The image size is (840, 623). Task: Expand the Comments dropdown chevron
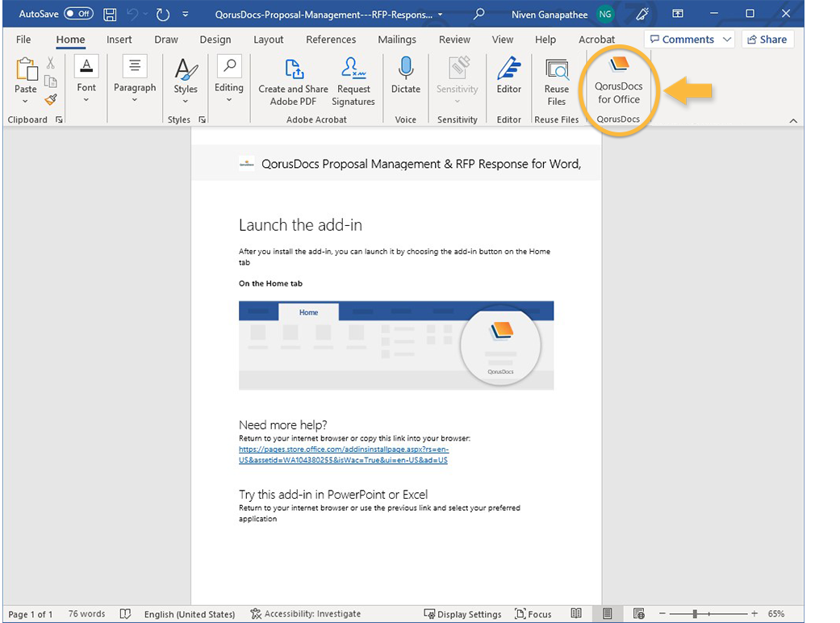(x=727, y=39)
